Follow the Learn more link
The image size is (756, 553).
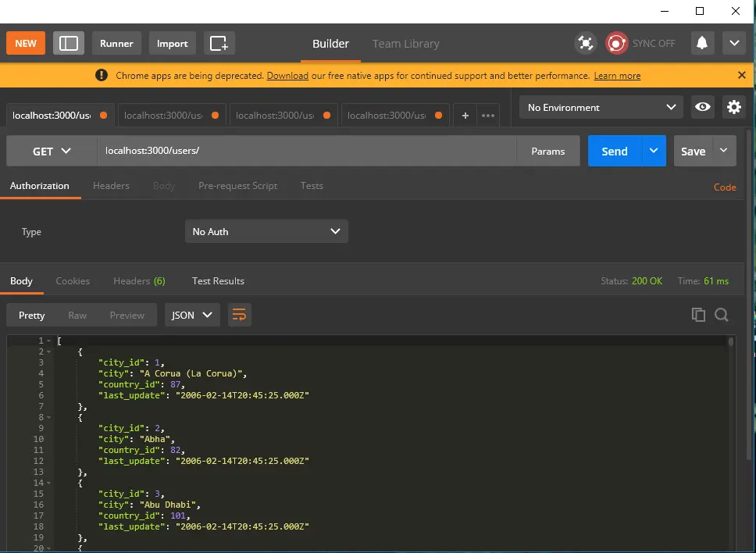617,76
